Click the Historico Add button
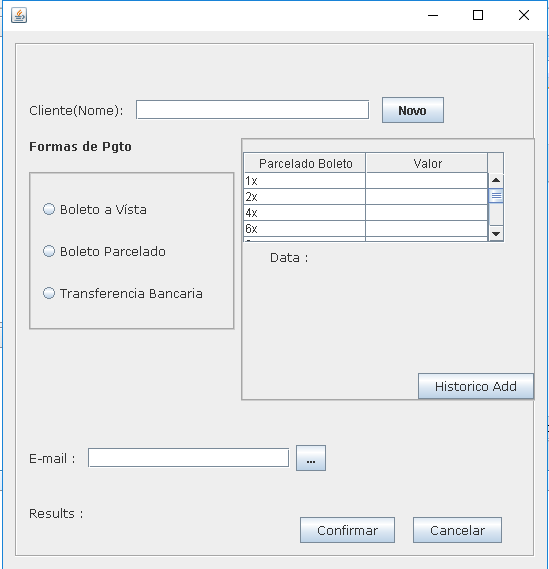549x569 pixels. tap(476, 386)
